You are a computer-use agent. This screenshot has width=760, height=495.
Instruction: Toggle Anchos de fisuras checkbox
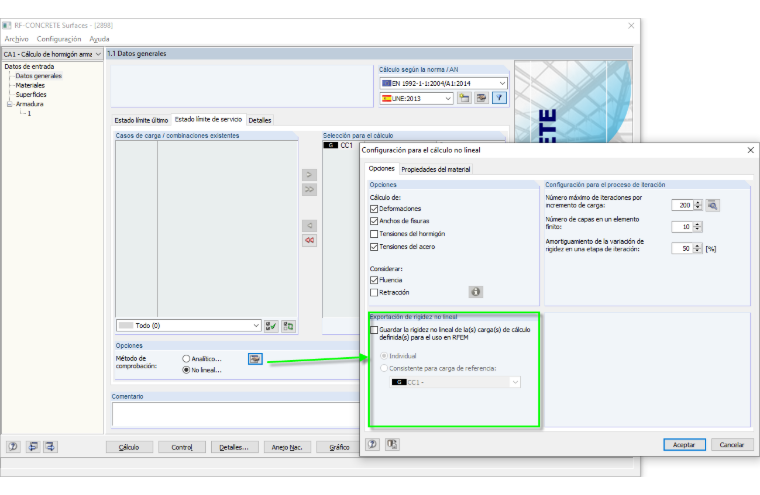coord(374,221)
